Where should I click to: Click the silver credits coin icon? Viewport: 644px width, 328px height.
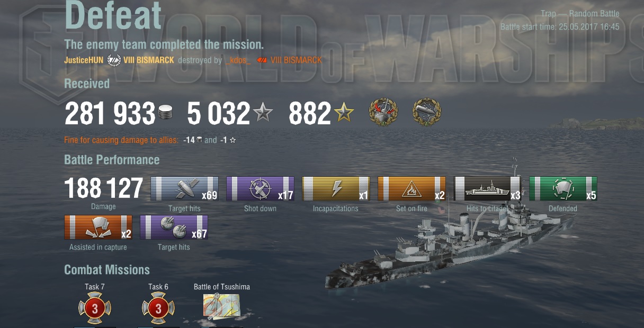click(165, 113)
